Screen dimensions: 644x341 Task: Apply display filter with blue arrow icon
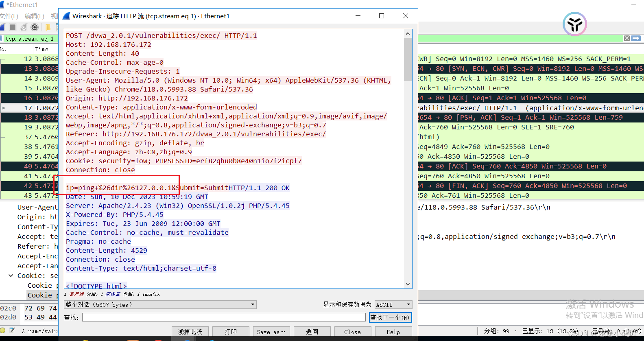pos(636,38)
